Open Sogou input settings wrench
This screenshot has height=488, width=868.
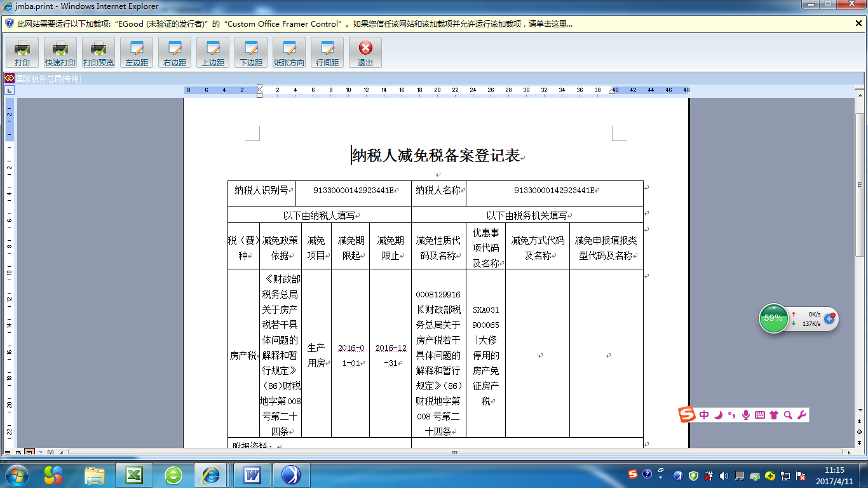pyautogui.click(x=801, y=415)
